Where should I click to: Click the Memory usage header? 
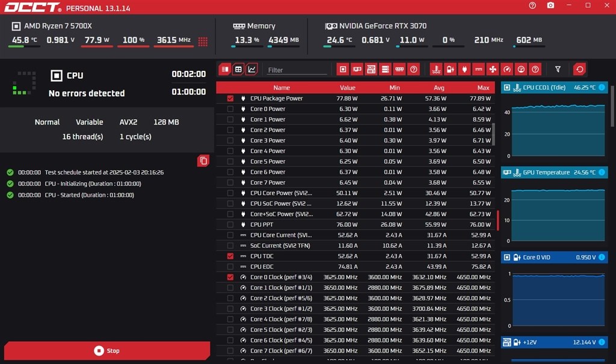point(254,26)
